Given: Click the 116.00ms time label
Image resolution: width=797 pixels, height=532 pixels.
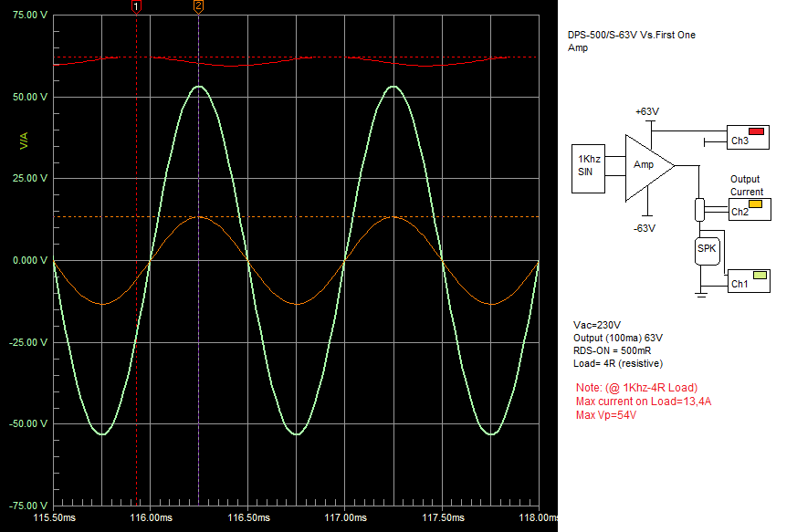Looking at the screenshot, I should 151,517.
